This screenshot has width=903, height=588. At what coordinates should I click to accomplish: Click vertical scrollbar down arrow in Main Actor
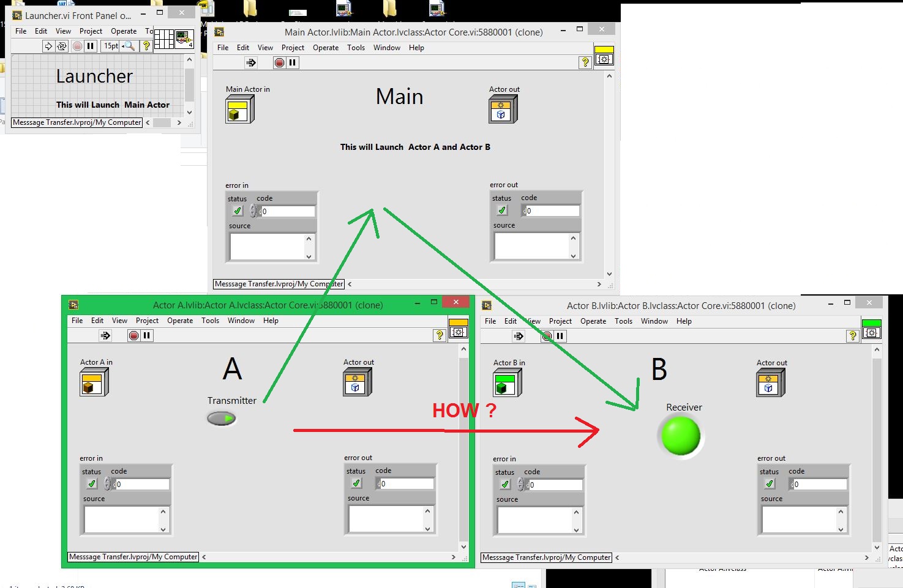[609, 274]
